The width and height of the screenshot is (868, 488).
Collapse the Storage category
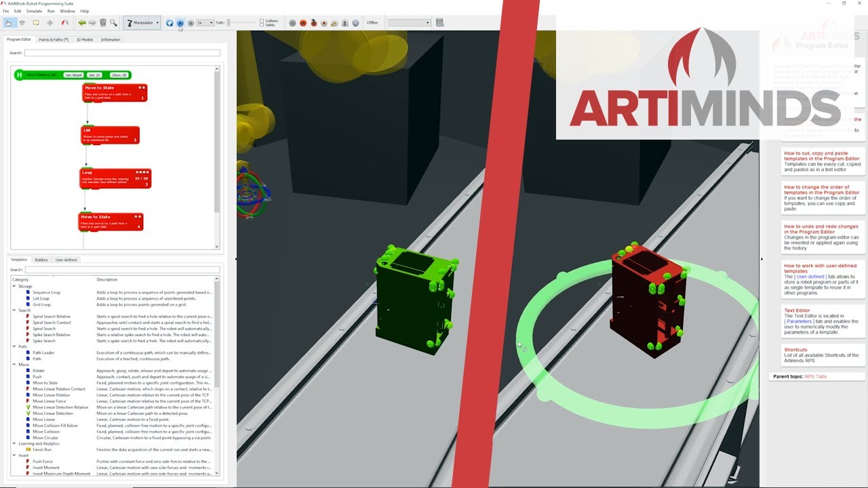(x=14, y=286)
